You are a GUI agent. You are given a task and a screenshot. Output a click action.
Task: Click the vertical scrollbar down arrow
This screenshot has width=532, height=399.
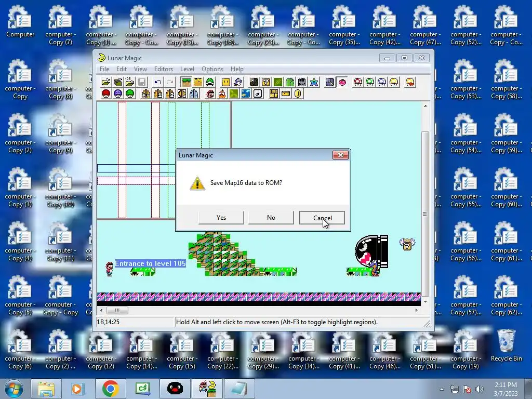tap(425, 301)
